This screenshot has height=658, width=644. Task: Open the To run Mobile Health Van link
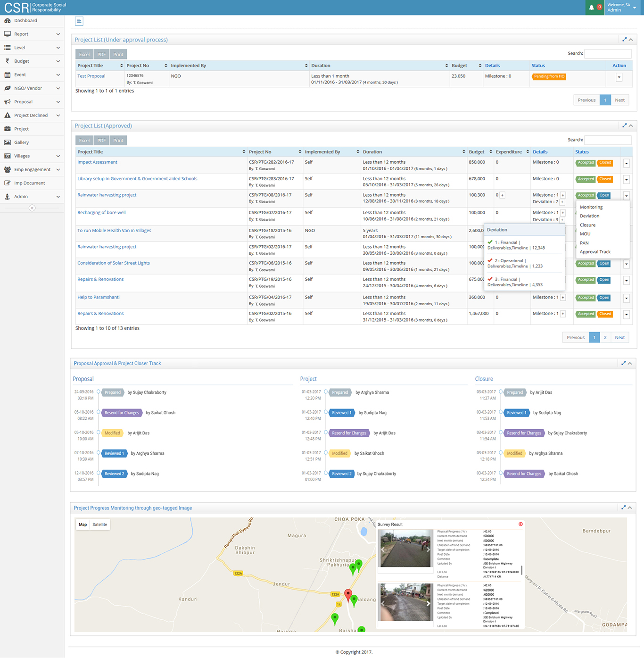pyautogui.click(x=114, y=231)
